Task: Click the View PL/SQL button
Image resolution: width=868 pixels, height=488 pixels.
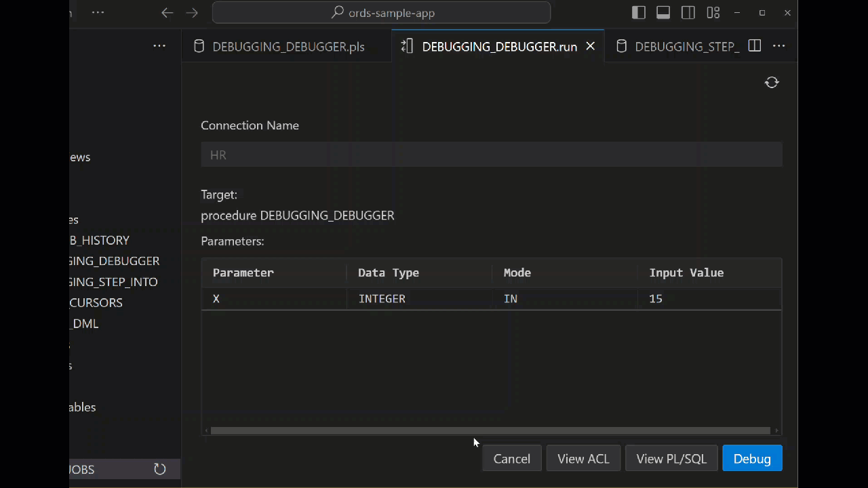Action: pyautogui.click(x=671, y=459)
